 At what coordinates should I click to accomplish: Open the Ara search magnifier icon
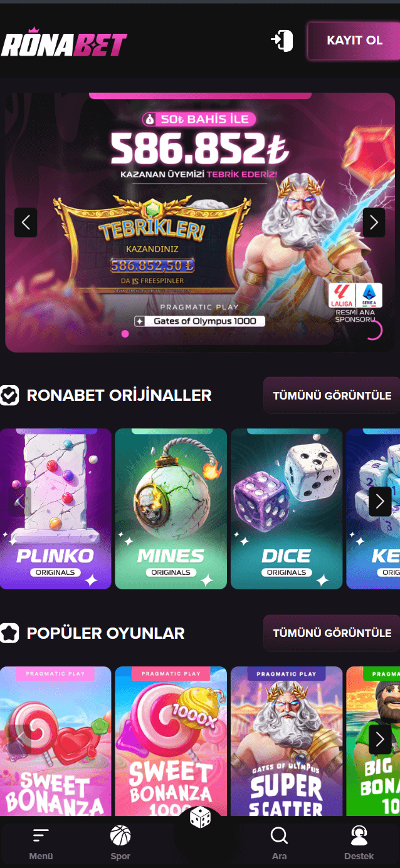pos(279,835)
